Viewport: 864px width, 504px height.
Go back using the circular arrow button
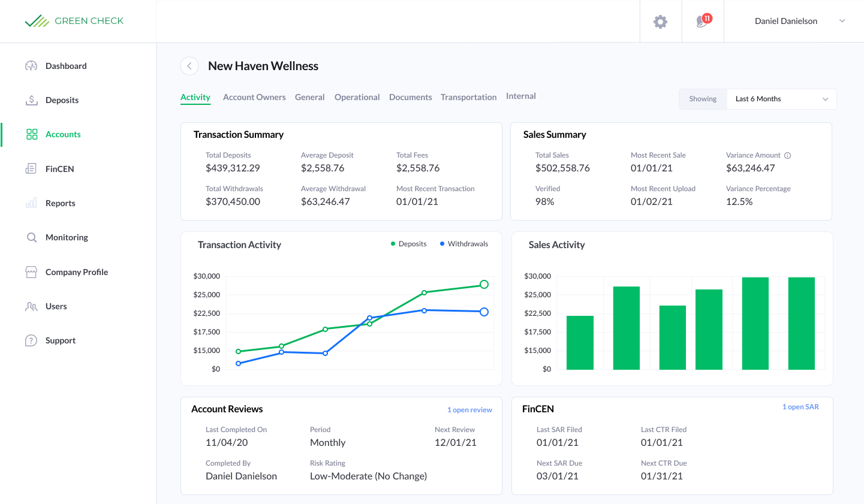coord(189,66)
